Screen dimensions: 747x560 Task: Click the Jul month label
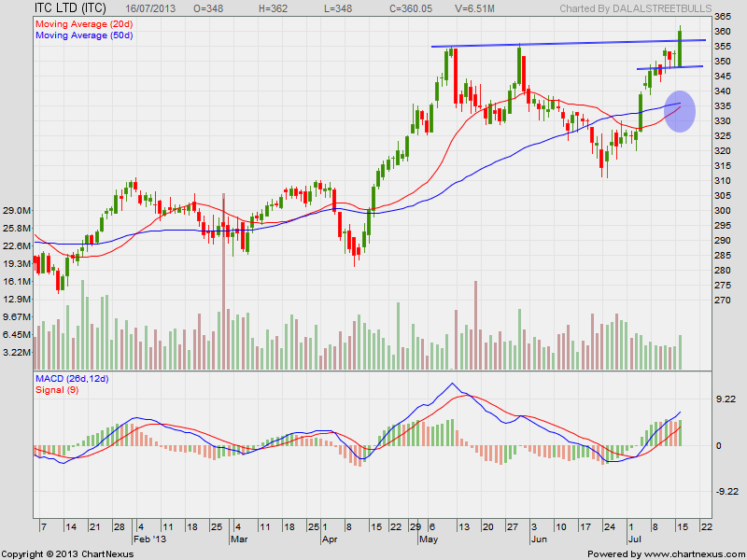[x=635, y=539]
